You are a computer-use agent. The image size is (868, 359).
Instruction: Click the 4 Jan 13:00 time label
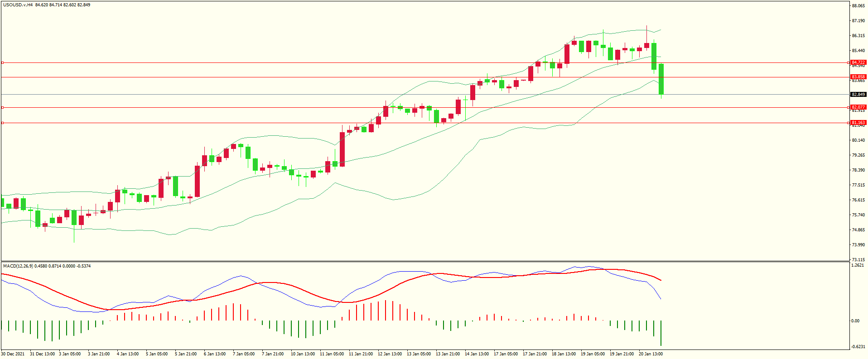click(128, 354)
